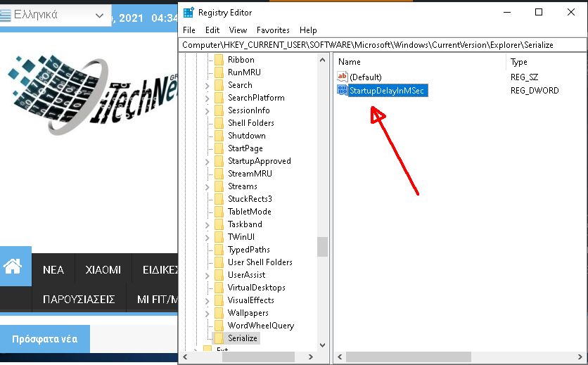Viewport: 588px width, 365px height.
Task: Open the ΠΑΡΟΥΣΙΑΣΕΙΣ link on the website
Action: [x=79, y=300]
